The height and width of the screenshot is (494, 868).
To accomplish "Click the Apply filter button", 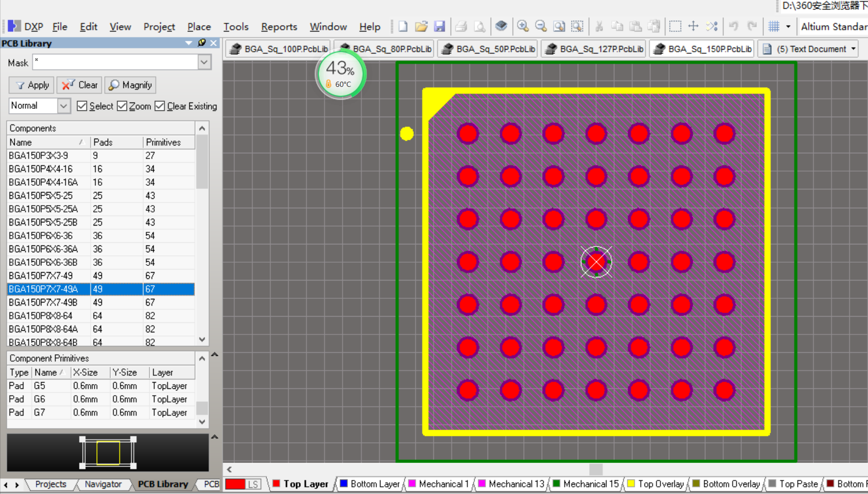I will [32, 85].
